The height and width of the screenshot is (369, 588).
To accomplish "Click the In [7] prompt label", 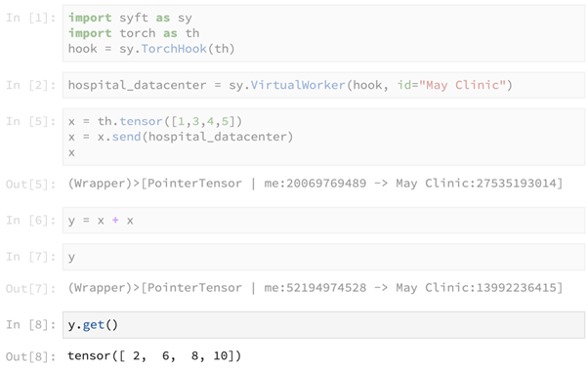I will point(30,257).
